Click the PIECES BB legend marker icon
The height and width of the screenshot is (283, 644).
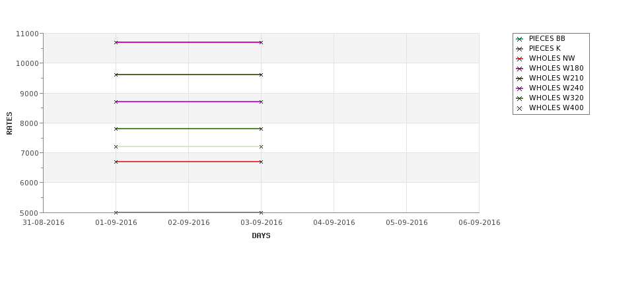click(x=519, y=39)
